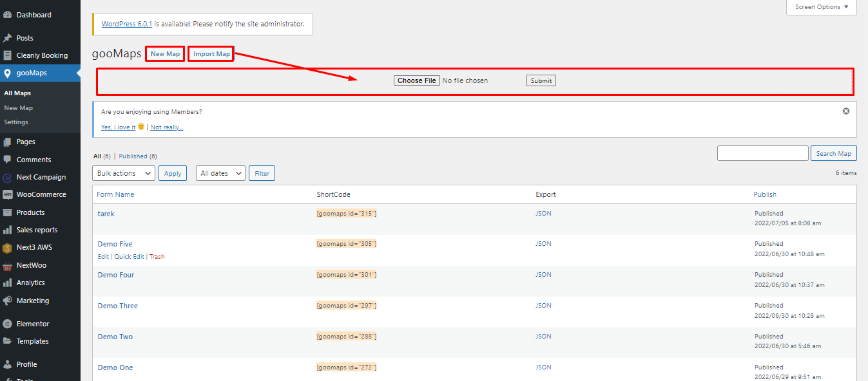Click the Cleanly Booking sidebar icon
The height and width of the screenshot is (381, 868).
8,55
